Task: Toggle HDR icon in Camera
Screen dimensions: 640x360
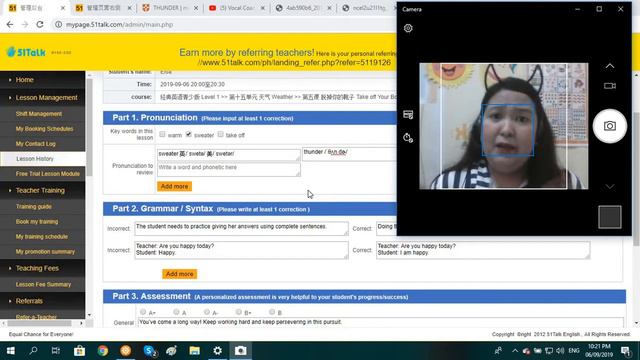Action: 408,115
